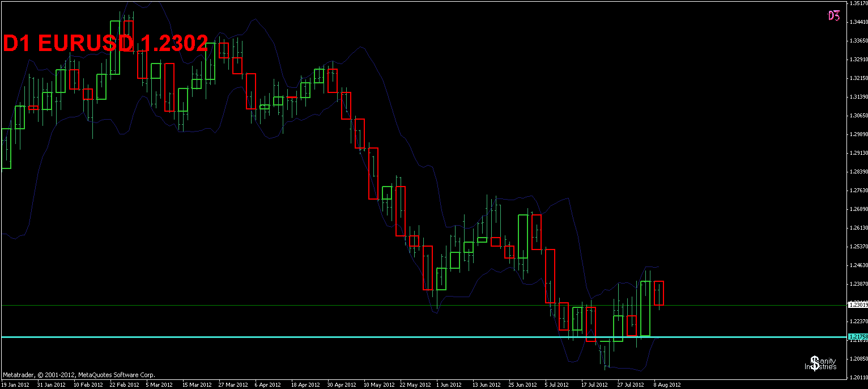Click the most recent red candle
The height and width of the screenshot is (389, 868).
pyautogui.click(x=658, y=293)
